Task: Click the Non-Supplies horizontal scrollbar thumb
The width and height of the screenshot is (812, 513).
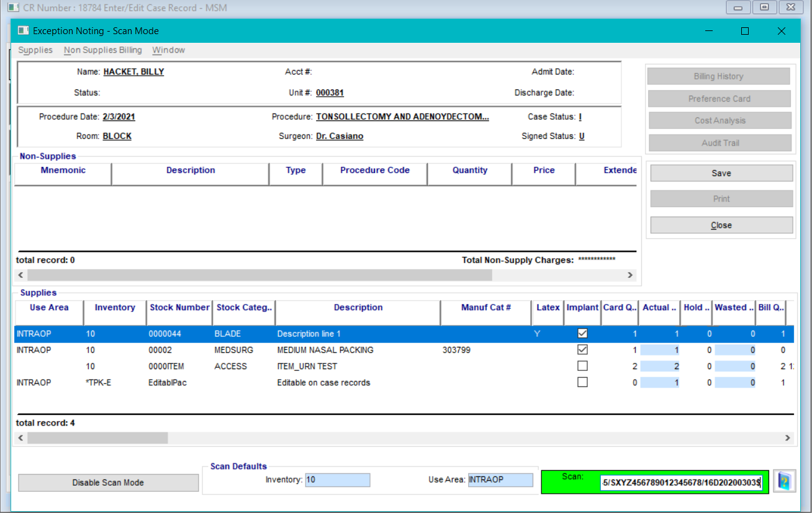Action: point(259,275)
